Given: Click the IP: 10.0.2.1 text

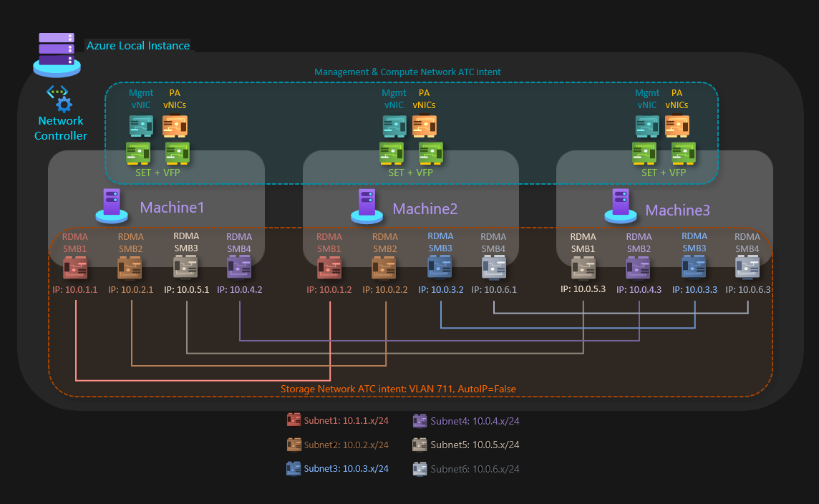Looking at the screenshot, I should [x=130, y=289].
